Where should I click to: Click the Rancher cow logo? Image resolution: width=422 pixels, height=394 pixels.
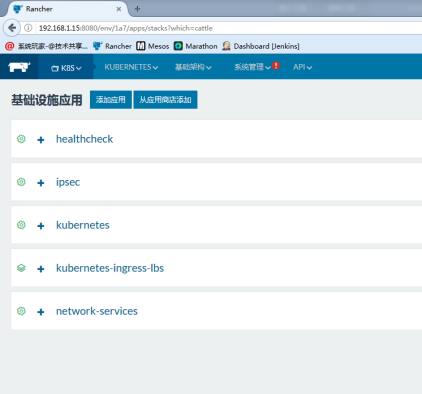point(19,67)
